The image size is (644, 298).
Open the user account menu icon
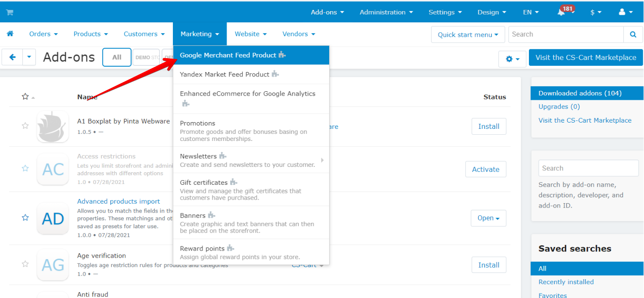point(626,12)
